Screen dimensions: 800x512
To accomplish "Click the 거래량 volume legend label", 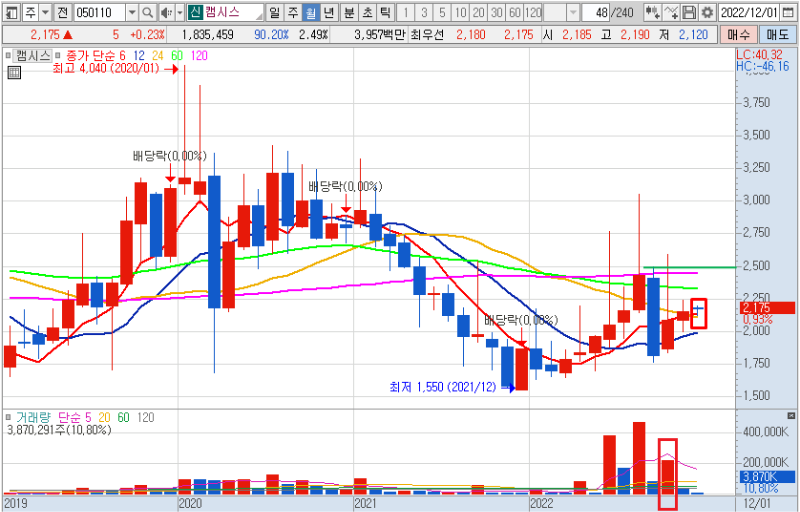I will [x=33, y=418].
